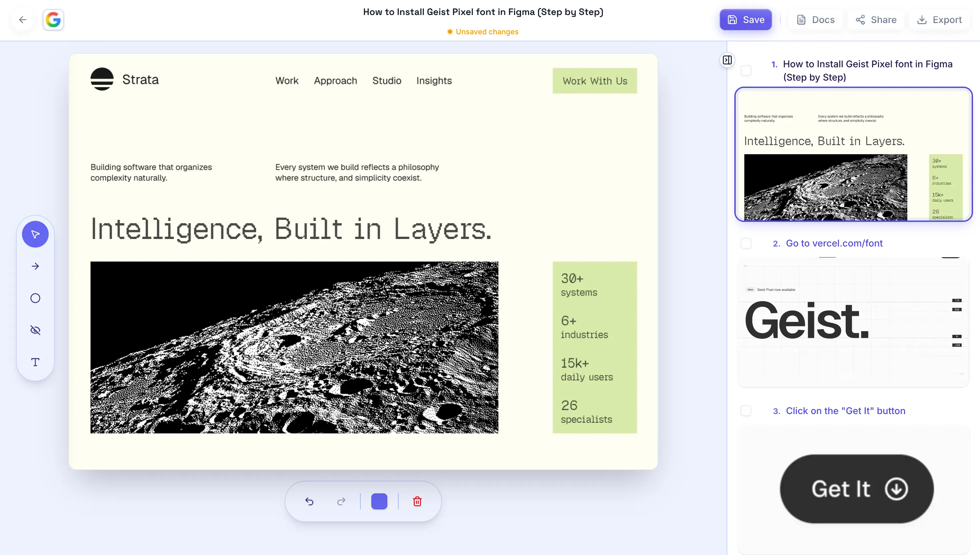The width and height of the screenshot is (980, 555).
Task: Select step 1 title 'How to Install Geist Pixel font in Figma' in sidebar
Action: [x=868, y=71]
